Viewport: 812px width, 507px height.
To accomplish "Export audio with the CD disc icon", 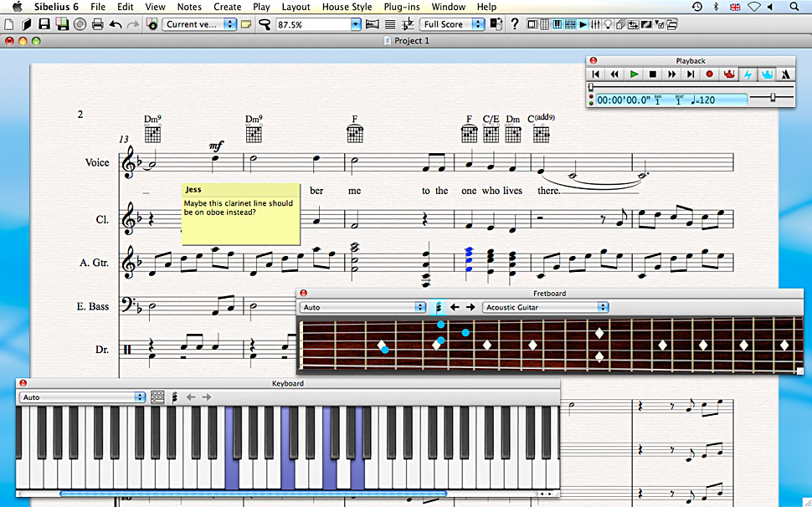I will (80, 24).
